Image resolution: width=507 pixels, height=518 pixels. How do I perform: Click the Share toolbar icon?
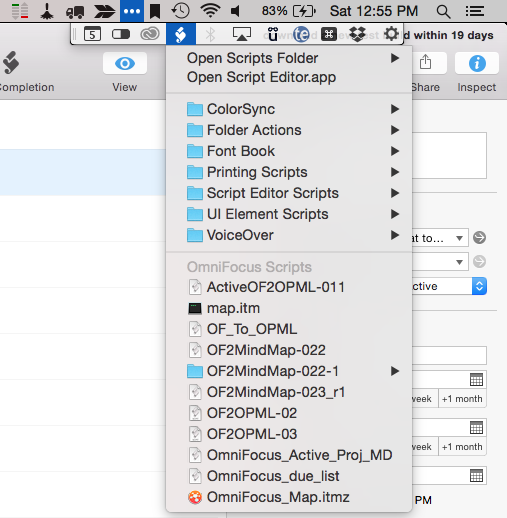(x=426, y=62)
